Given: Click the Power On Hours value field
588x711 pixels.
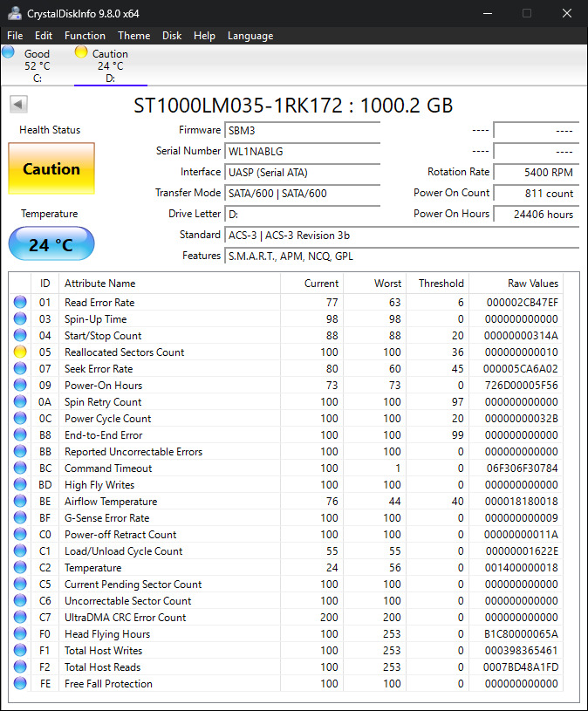Looking at the screenshot, I should 536,214.
